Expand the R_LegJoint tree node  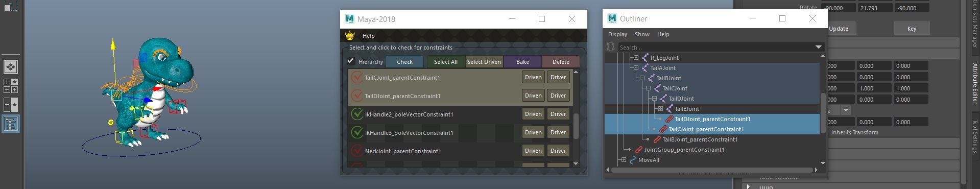636,58
